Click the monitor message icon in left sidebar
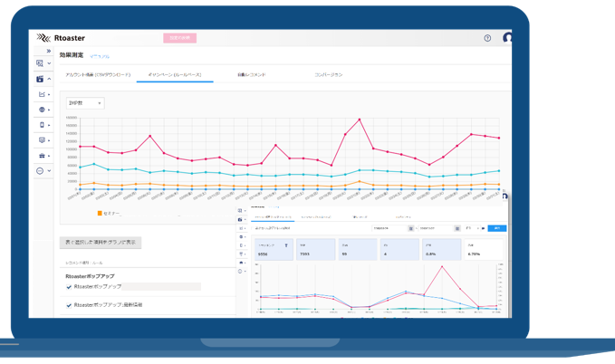This screenshot has height=364, width=615. (x=42, y=140)
